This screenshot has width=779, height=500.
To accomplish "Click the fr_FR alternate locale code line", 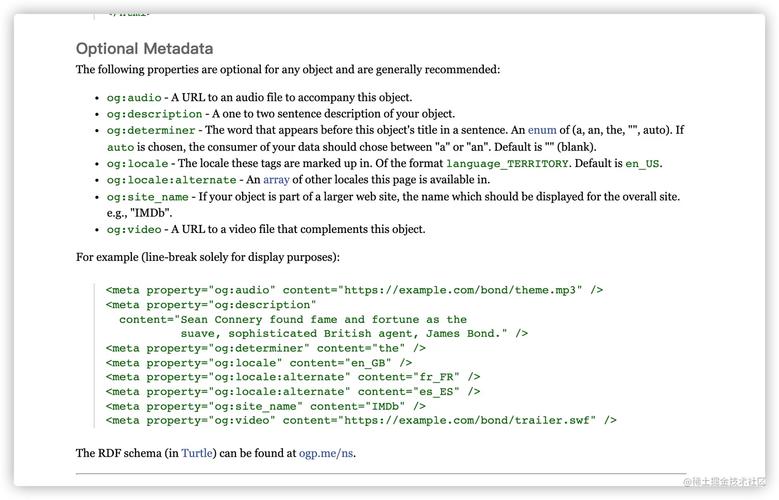I will coord(293,377).
